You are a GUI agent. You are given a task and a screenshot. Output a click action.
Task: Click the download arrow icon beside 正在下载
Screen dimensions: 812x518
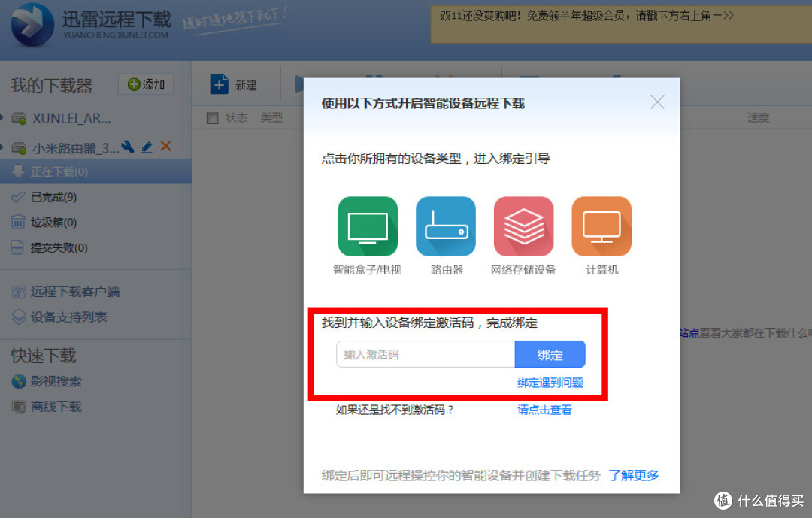[17, 171]
